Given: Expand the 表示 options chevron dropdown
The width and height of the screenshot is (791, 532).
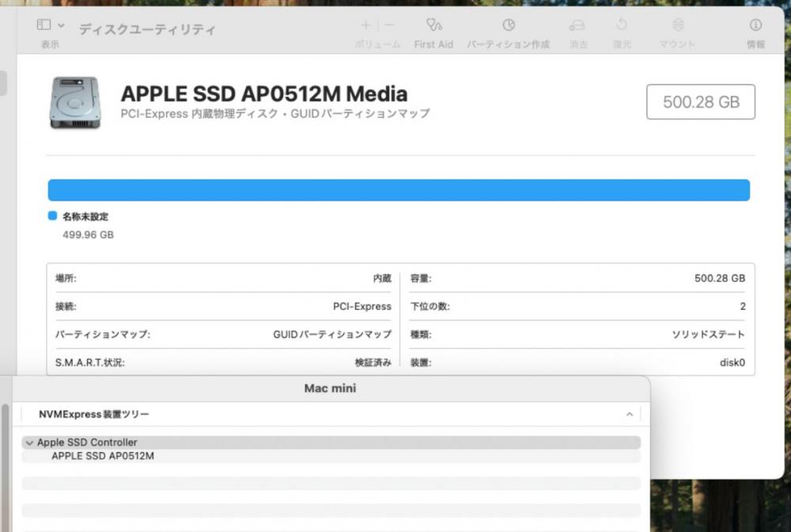Looking at the screenshot, I should 61,25.
